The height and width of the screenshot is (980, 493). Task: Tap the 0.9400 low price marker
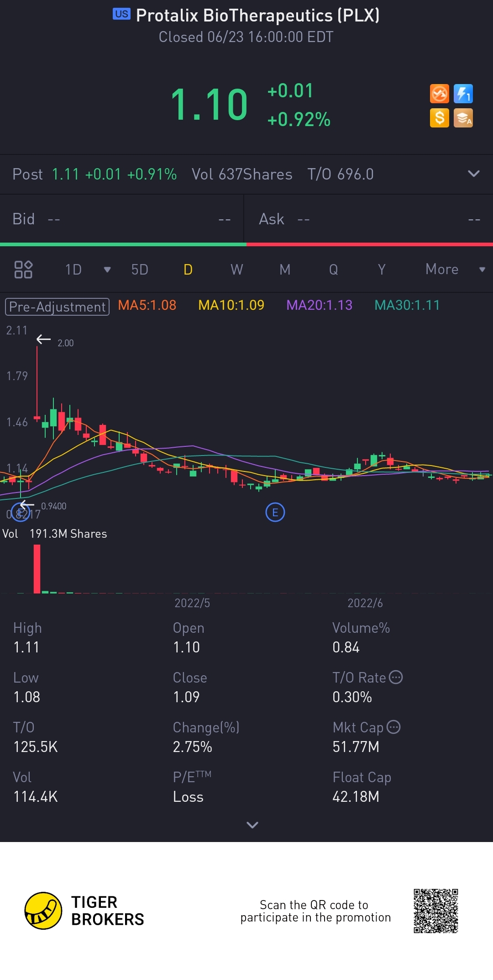(54, 506)
